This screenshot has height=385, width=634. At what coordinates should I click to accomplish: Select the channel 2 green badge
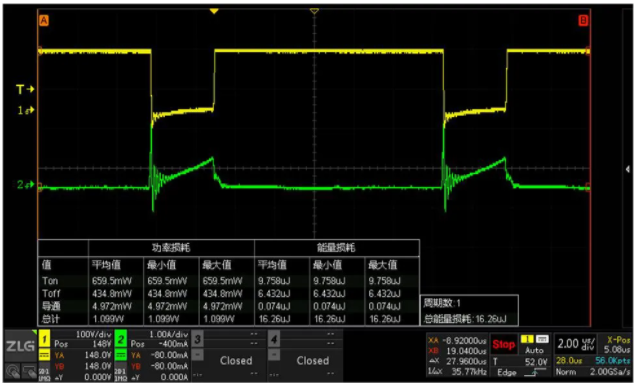click(x=122, y=337)
